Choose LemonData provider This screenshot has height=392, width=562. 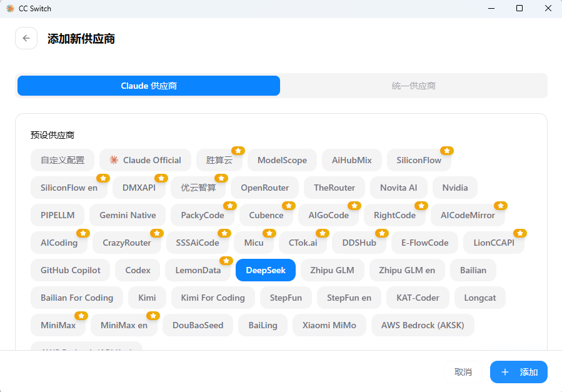(x=198, y=270)
